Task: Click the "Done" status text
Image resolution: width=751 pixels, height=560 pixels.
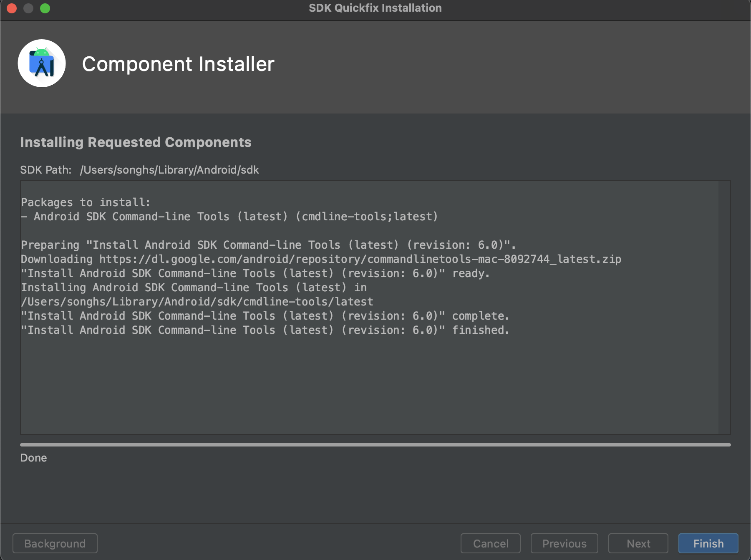Action: pos(33,458)
